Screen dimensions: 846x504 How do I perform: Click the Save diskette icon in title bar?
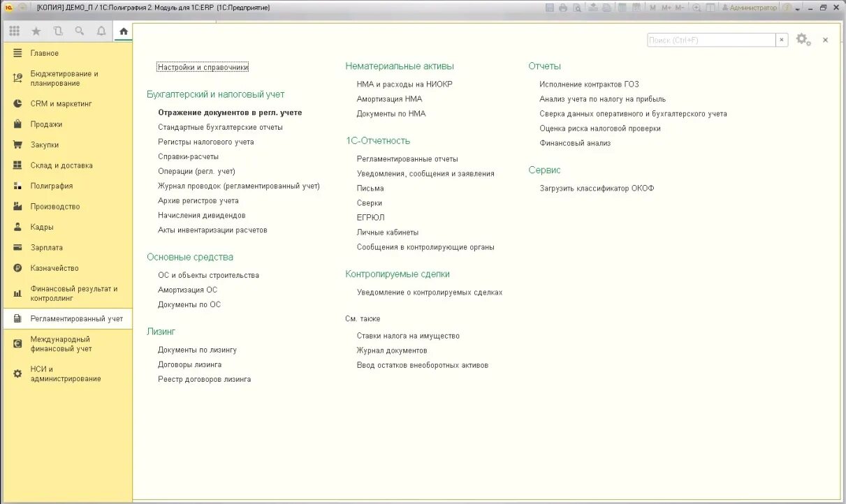(549, 8)
